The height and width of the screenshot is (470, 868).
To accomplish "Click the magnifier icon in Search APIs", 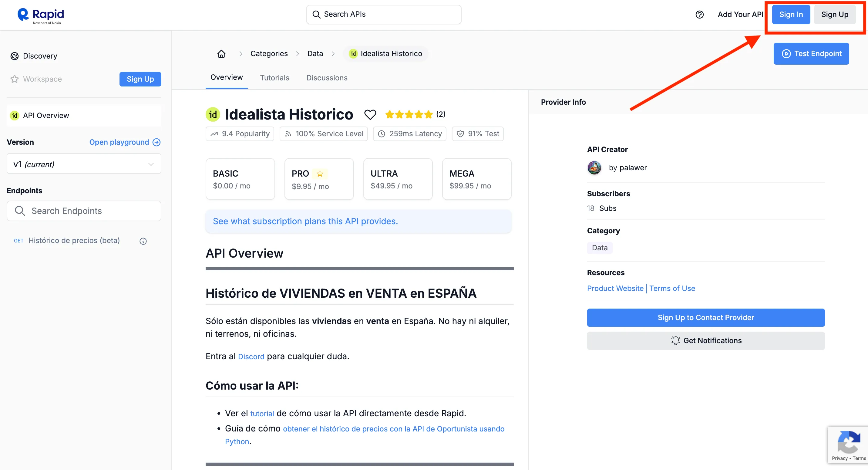I will coord(316,15).
